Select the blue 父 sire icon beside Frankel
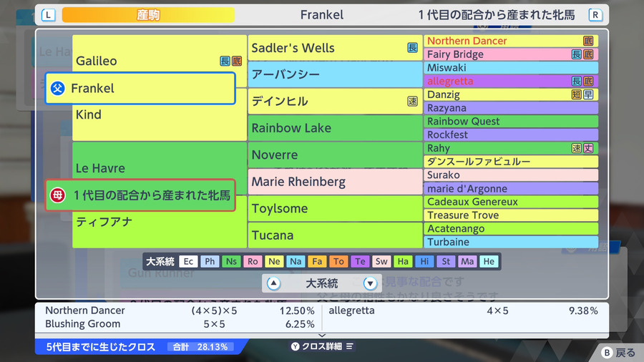644x362 pixels. pos(57,88)
